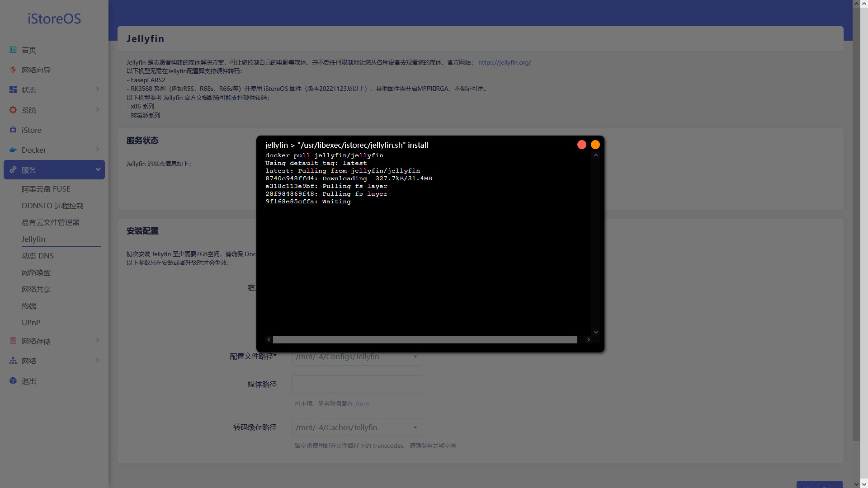The width and height of the screenshot is (868, 488).
Task: Click the iStore menu label
Action: (x=32, y=130)
